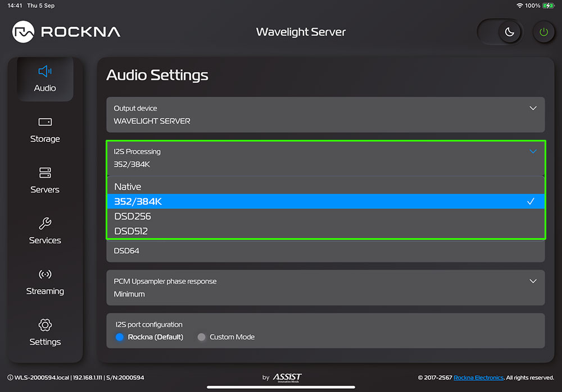Open the Streaming broadcast icon

click(x=45, y=275)
